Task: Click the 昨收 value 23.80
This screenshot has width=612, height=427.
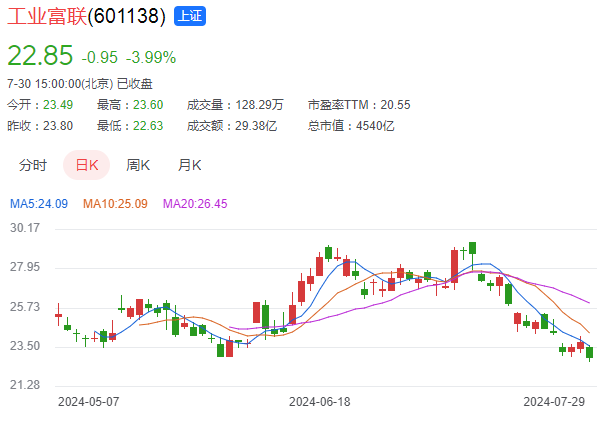Action: [58, 126]
